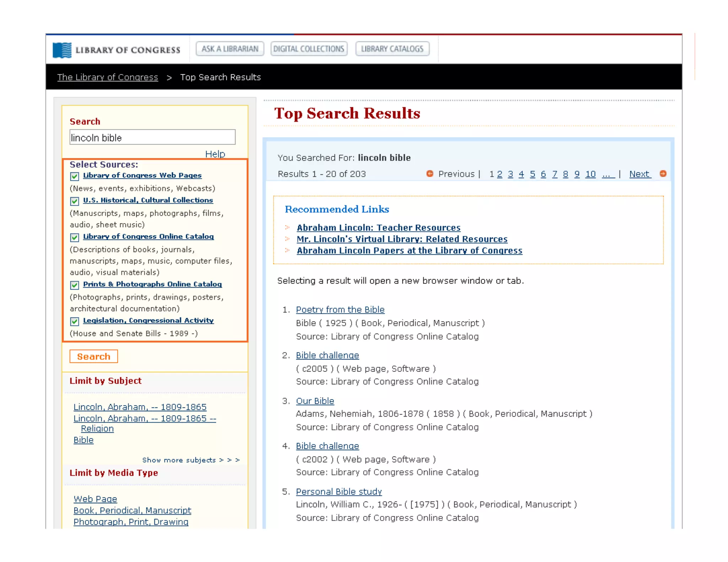
Task: Click the orange Previous arrow icon
Action: [430, 174]
